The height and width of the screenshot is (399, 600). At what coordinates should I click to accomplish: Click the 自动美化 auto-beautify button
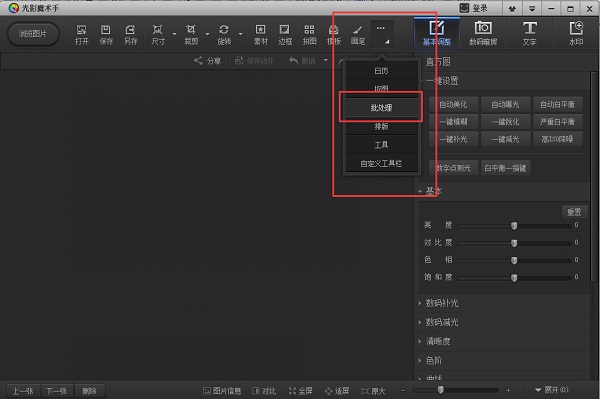(x=453, y=104)
